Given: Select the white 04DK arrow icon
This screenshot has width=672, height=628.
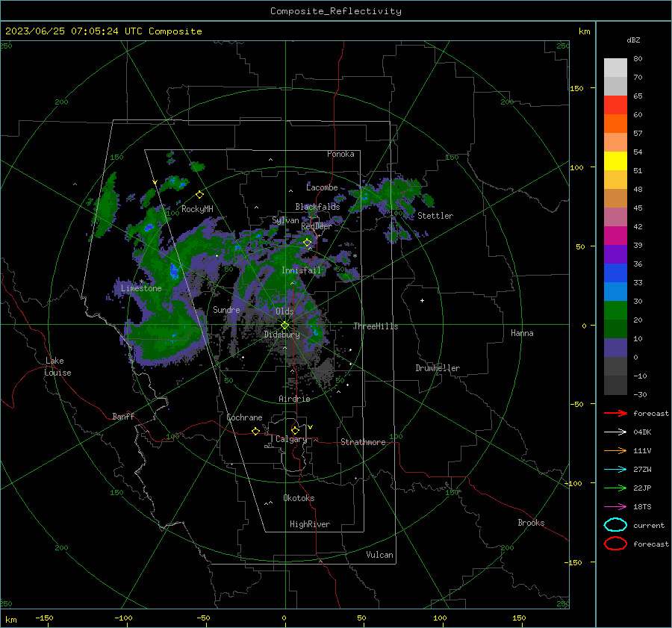Looking at the screenshot, I should click(x=615, y=432).
